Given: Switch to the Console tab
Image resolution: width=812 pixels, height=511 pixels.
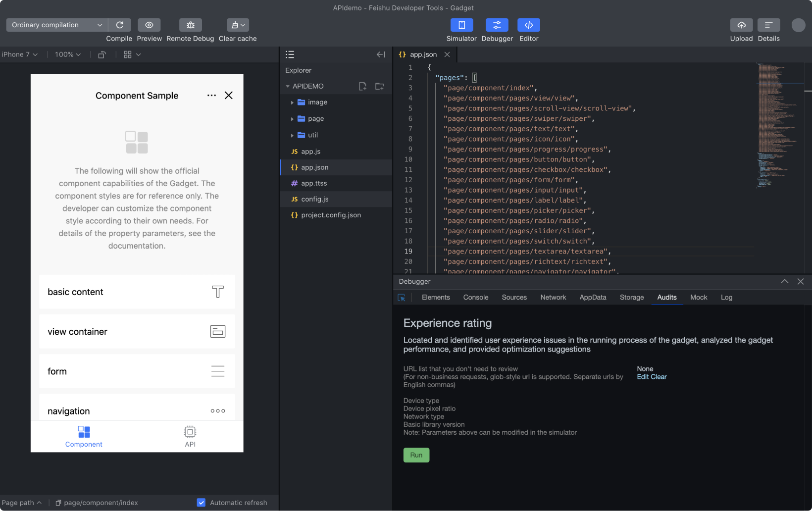Looking at the screenshot, I should (476, 297).
